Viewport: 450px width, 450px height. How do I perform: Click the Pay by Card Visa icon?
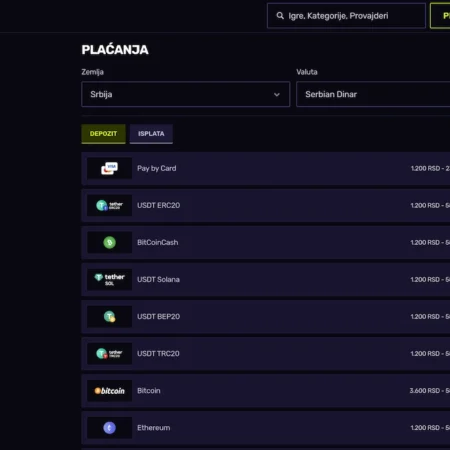109,168
